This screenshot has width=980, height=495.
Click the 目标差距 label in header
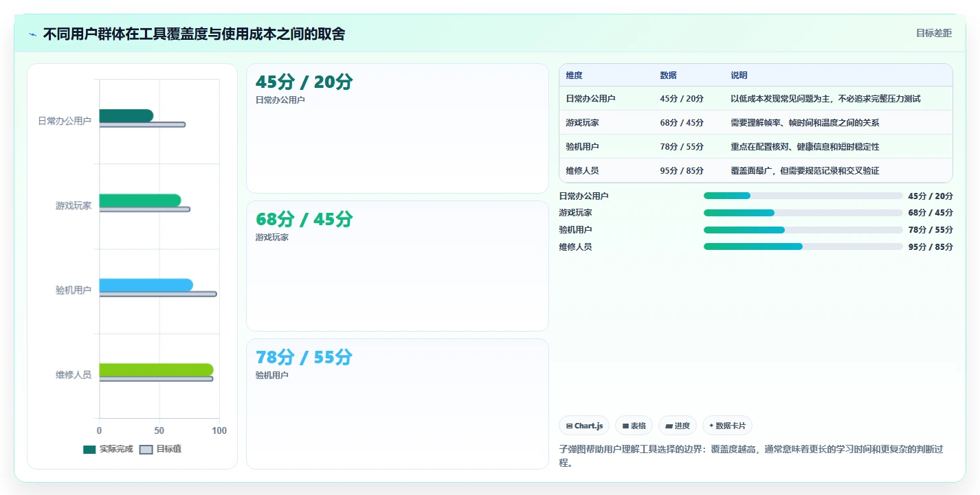[x=934, y=33]
